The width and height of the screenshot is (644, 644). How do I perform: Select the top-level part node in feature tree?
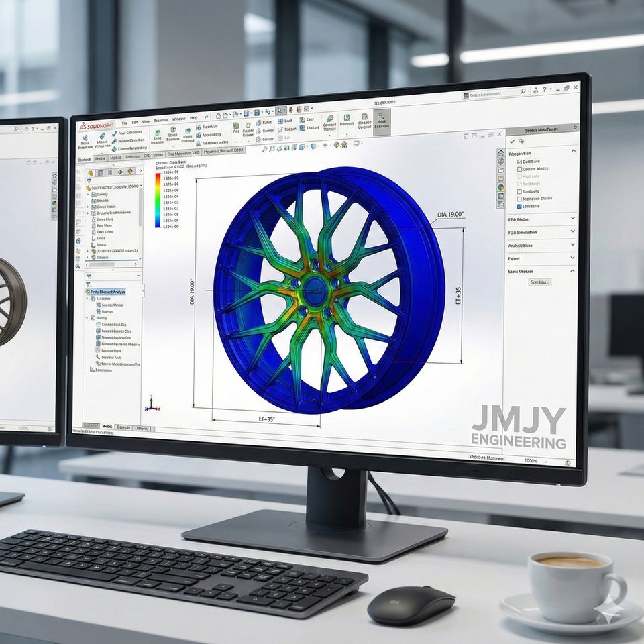(x=113, y=187)
